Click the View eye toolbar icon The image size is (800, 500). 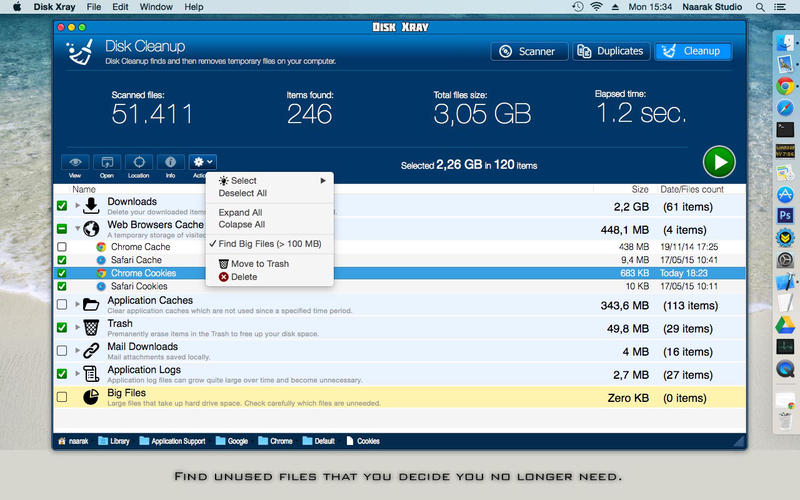[x=76, y=162]
